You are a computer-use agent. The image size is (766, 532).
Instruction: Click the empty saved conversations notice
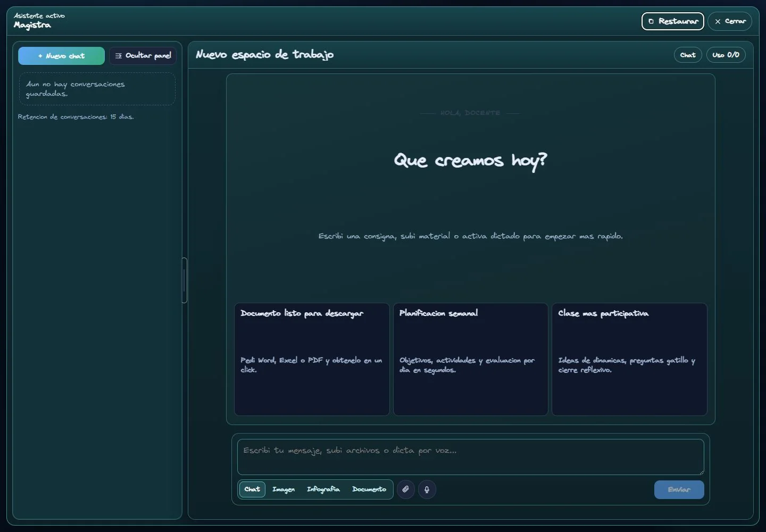[x=97, y=89]
